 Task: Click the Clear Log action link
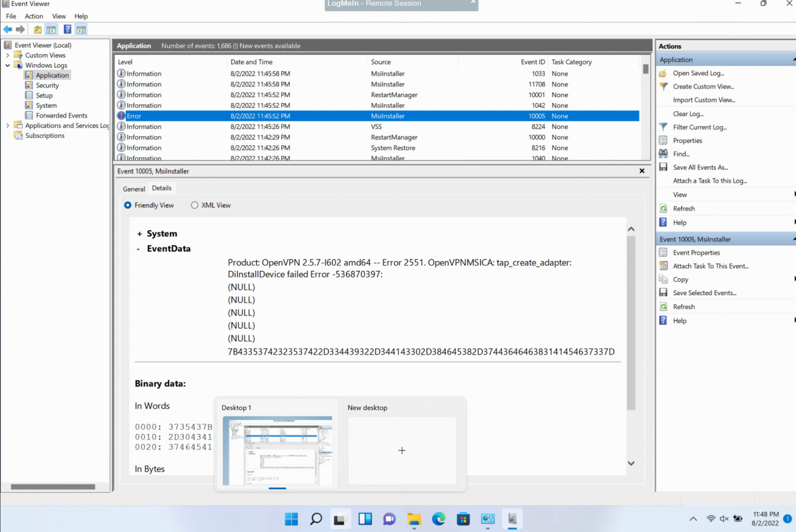tap(688, 114)
